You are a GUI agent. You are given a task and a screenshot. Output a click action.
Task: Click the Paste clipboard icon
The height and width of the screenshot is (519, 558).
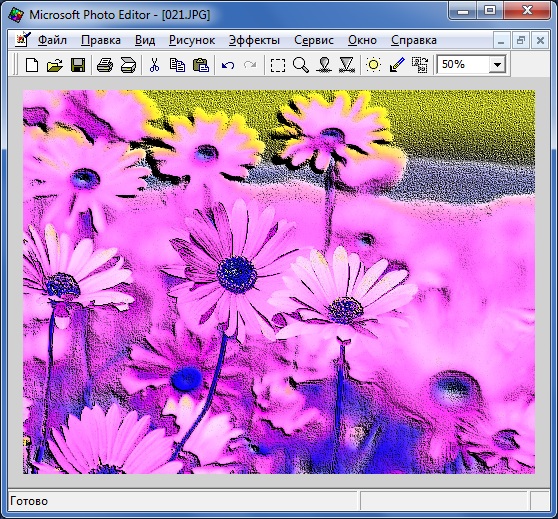[200, 65]
